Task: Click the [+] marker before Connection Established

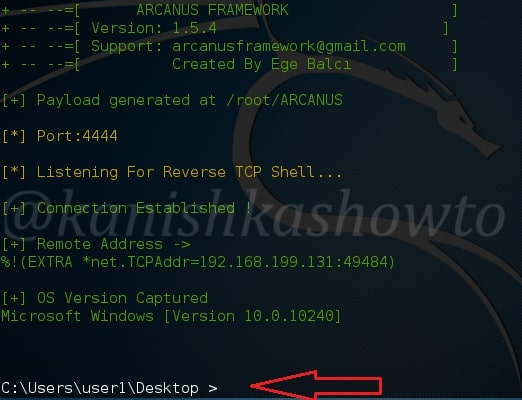Action: (x=14, y=208)
